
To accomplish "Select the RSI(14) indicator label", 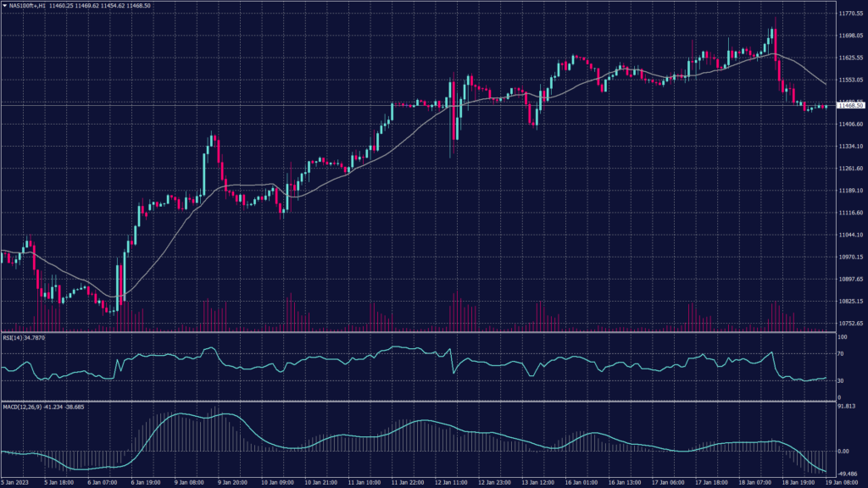I will coord(13,336).
